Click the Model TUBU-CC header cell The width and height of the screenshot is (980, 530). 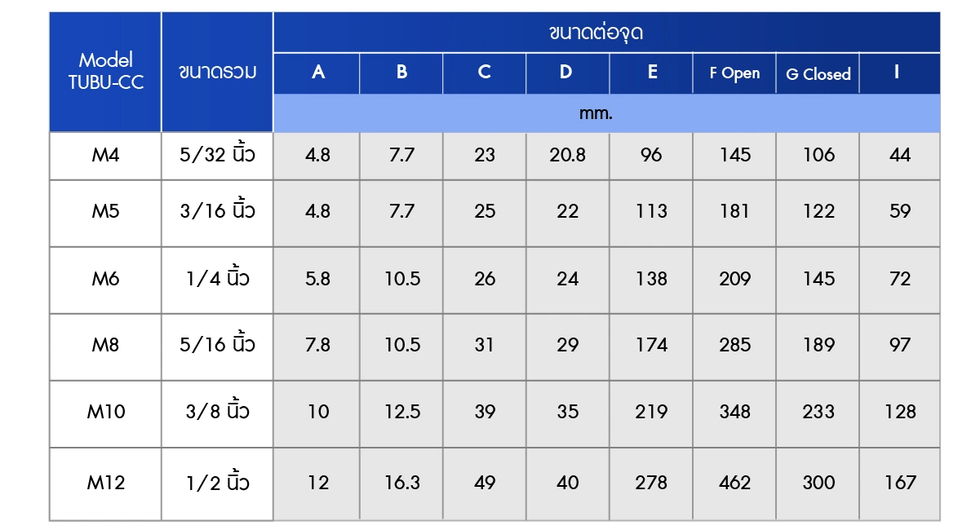click(105, 72)
